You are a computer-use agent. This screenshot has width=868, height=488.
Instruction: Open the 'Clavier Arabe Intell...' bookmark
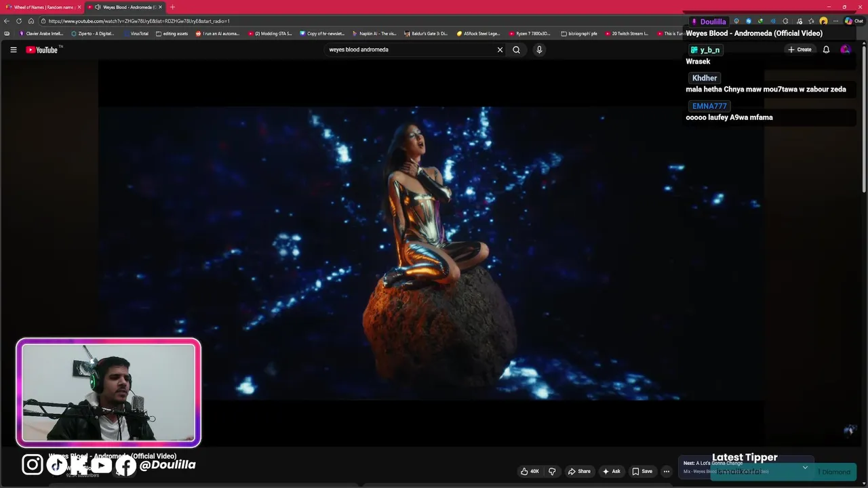[41, 33]
